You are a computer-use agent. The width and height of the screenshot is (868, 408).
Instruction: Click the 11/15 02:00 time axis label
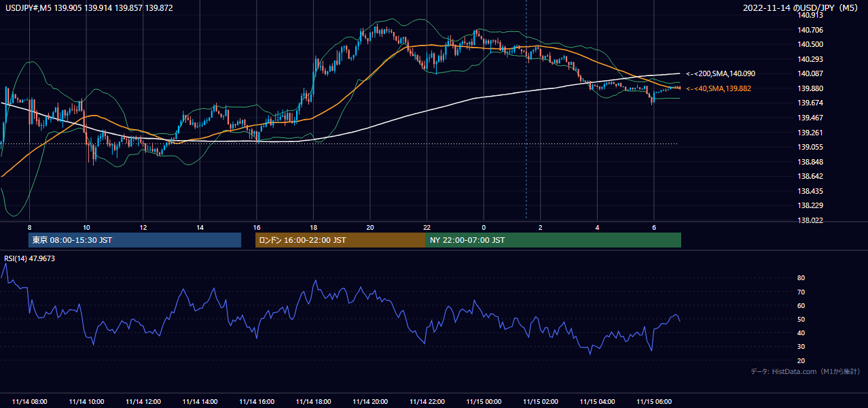541,402
